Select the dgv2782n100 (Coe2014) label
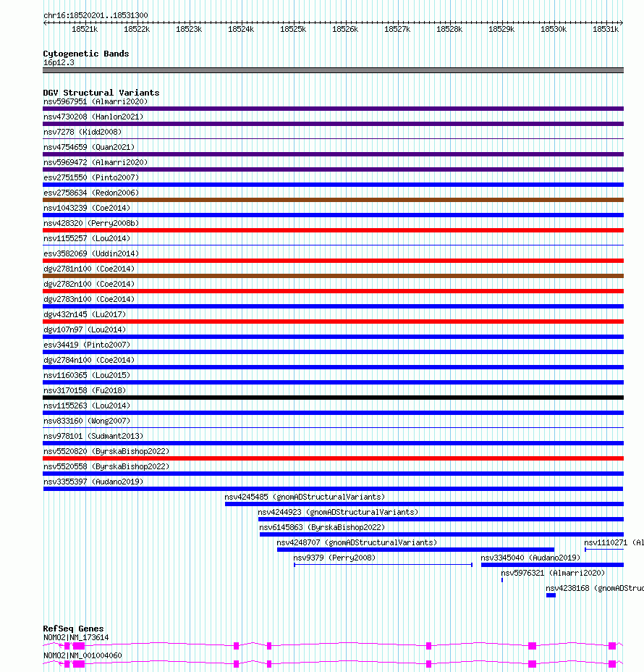 tap(89, 284)
